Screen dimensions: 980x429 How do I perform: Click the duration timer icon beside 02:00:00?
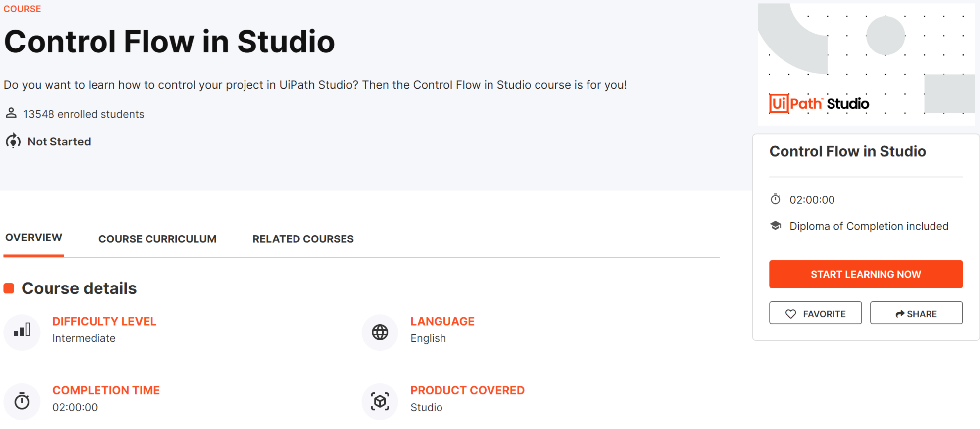point(776,199)
